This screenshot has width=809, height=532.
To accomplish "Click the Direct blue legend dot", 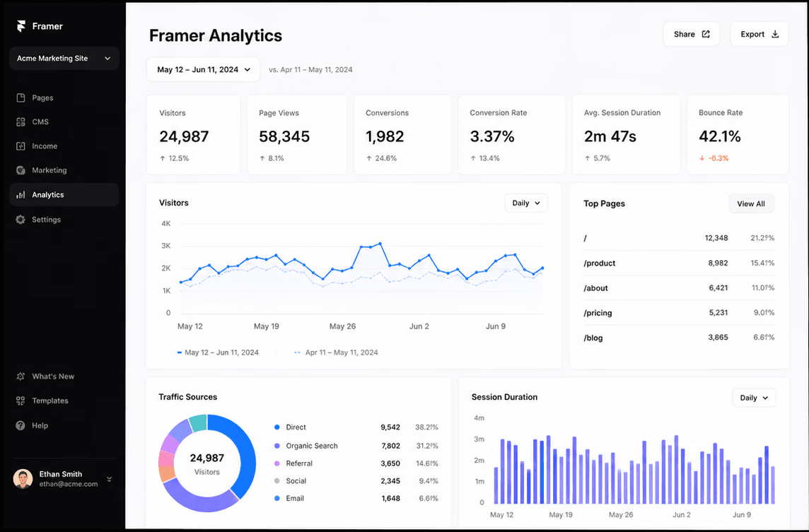I will coord(277,427).
